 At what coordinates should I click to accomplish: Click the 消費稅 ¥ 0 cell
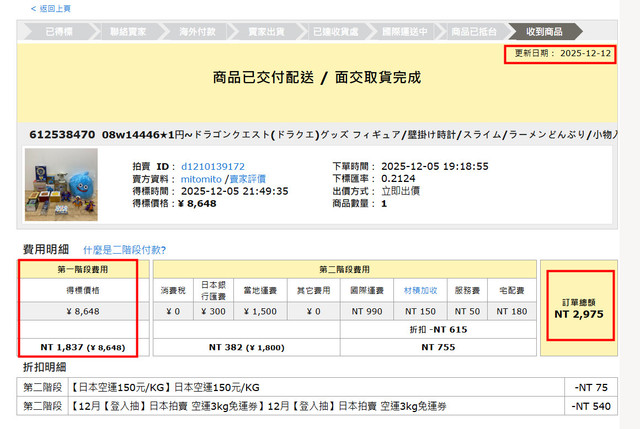[x=173, y=311]
